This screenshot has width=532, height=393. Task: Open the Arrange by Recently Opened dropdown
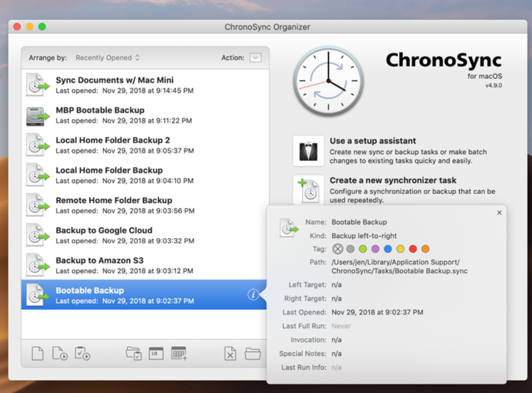tap(107, 58)
